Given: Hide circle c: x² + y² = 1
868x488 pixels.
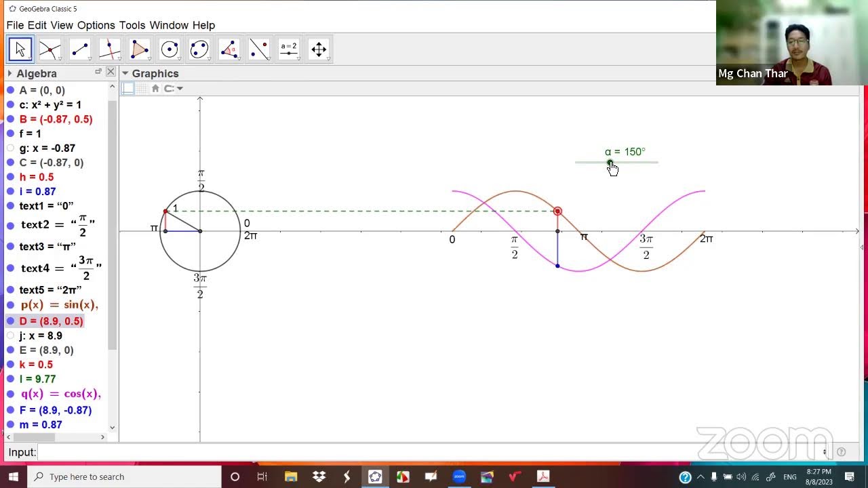Looking at the screenshot, I should click(10, 105).
